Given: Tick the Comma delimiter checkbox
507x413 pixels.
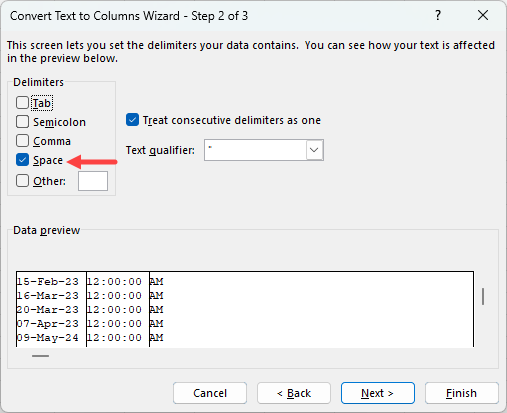Looking at the screenshot, I should pos(22,141).
